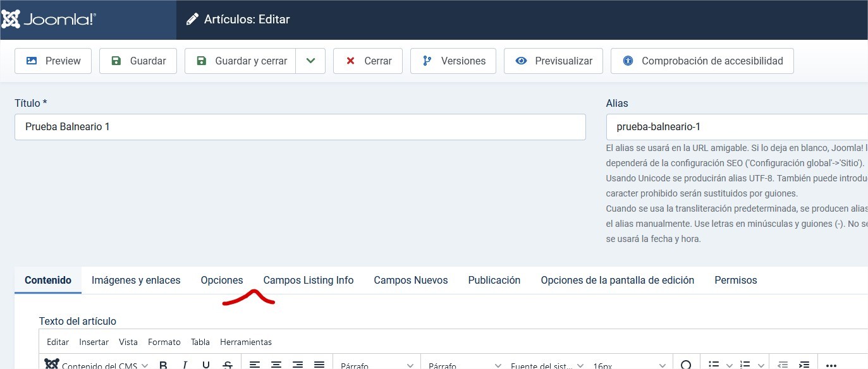Viewport: 868px width, 369px height.
Task: Click the Cerrar button
Action: 368,61
